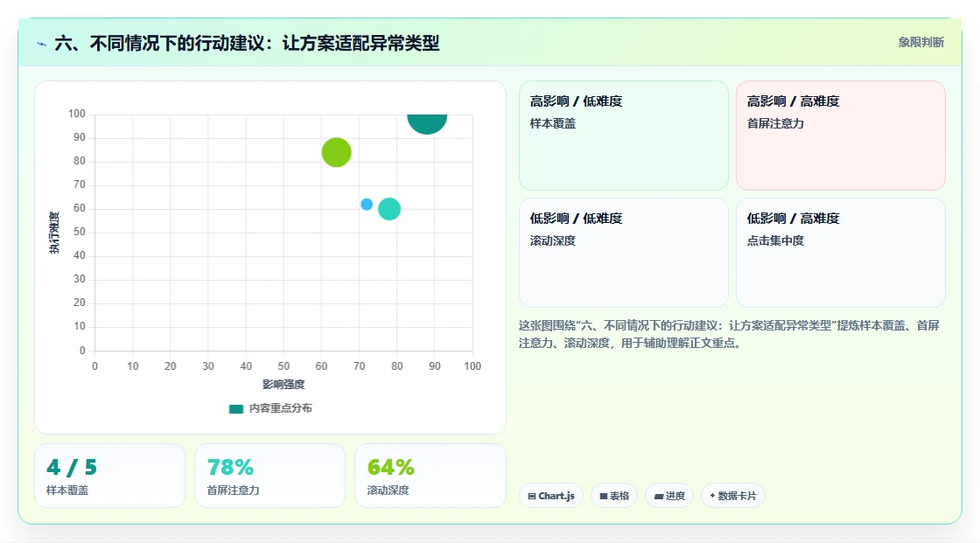Click the 78% 首屏注意力 stat card
The height and width of the screenshot is (543, 980).
pyautogui.click(x=270, y=477)
